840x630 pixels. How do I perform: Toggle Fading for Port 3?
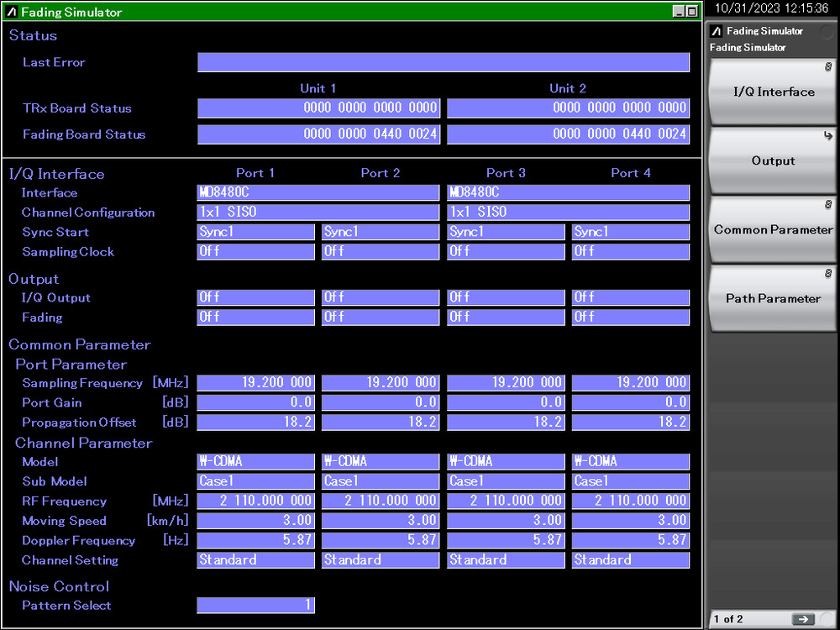coord(507,318)
